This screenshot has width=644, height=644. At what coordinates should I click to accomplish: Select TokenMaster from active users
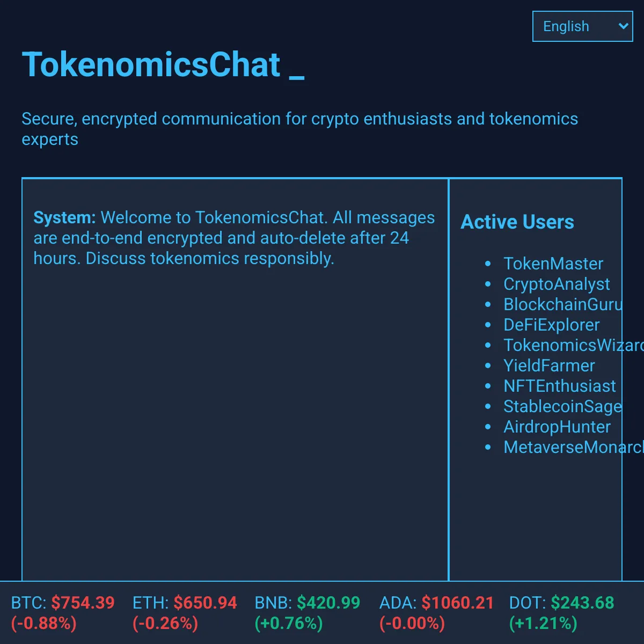553,264
